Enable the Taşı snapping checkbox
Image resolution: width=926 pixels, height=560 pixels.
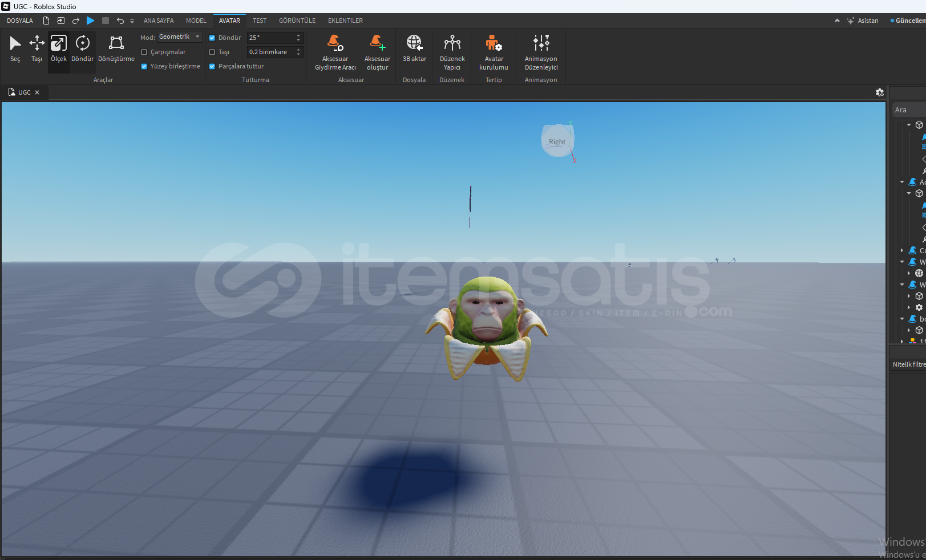[x=212, y=52]
